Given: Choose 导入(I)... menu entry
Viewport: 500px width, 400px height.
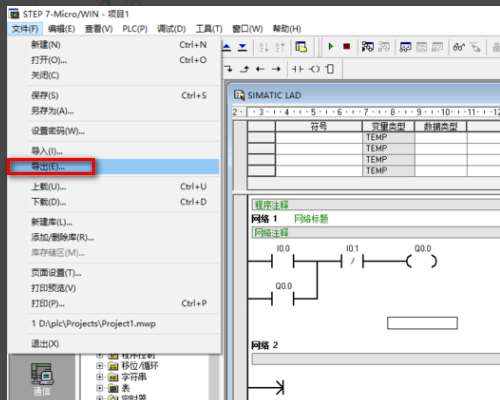Looking at the screenshot, I should (113, 151).
